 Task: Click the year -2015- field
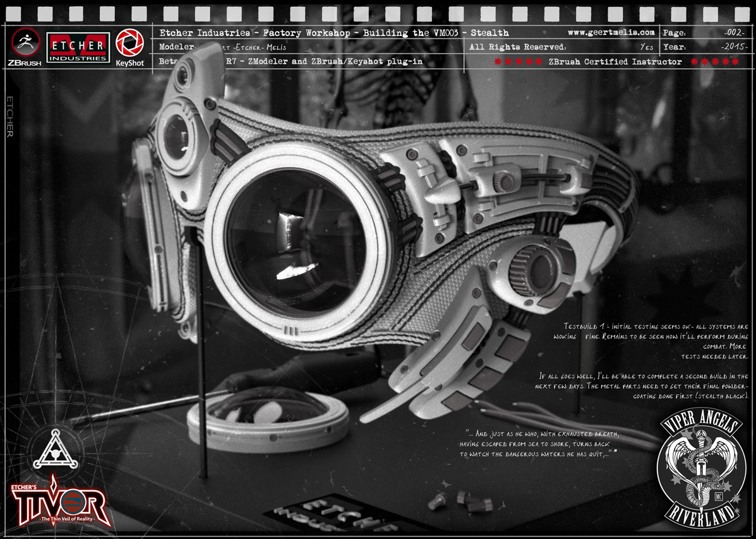735,47
